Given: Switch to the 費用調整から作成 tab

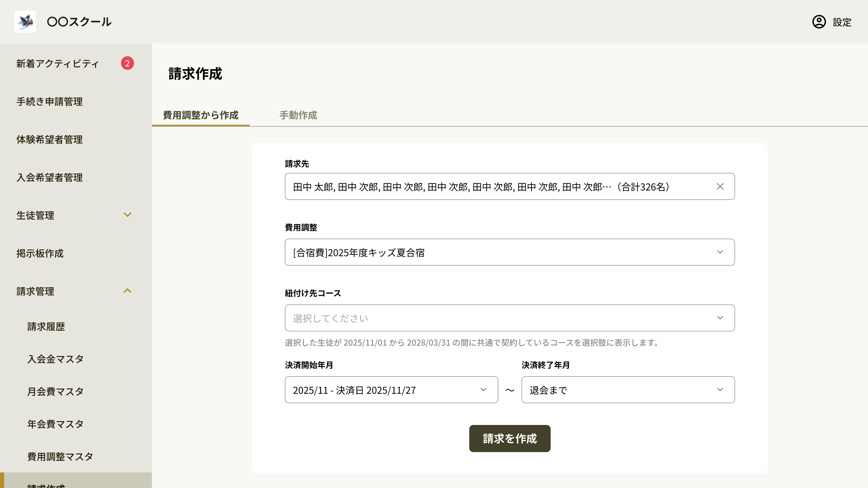Looking at the screenshot, I should (201, 115).
